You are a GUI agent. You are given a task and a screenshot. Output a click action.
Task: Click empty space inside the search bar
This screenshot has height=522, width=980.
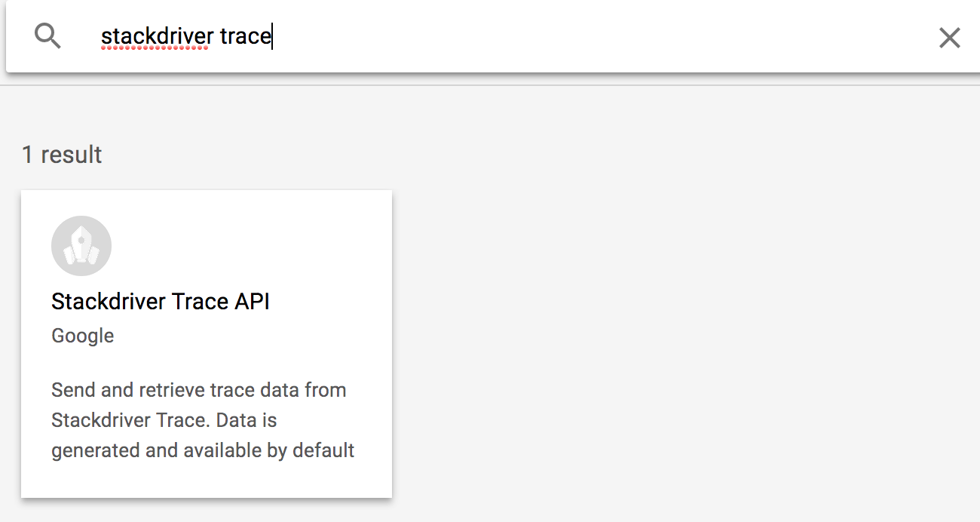point(603,36)
